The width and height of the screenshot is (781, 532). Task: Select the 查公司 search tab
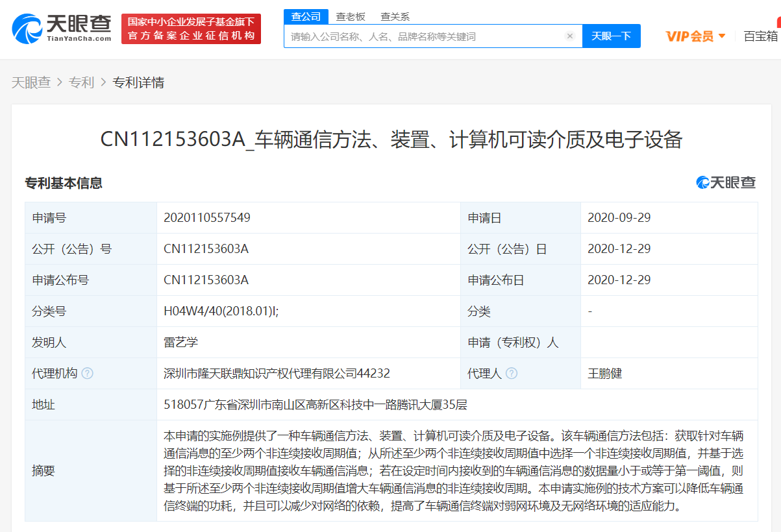point(306,17)
